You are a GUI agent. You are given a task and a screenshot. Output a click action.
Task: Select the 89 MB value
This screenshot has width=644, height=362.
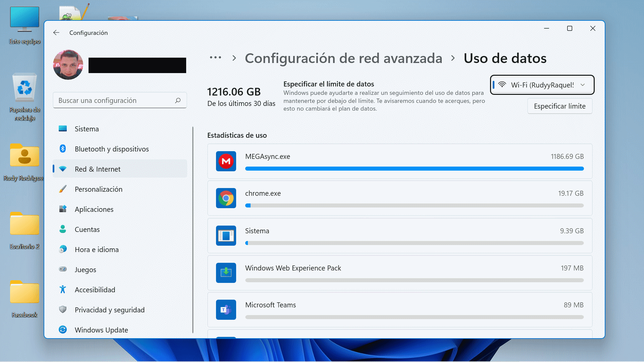(x=574, y=305)
